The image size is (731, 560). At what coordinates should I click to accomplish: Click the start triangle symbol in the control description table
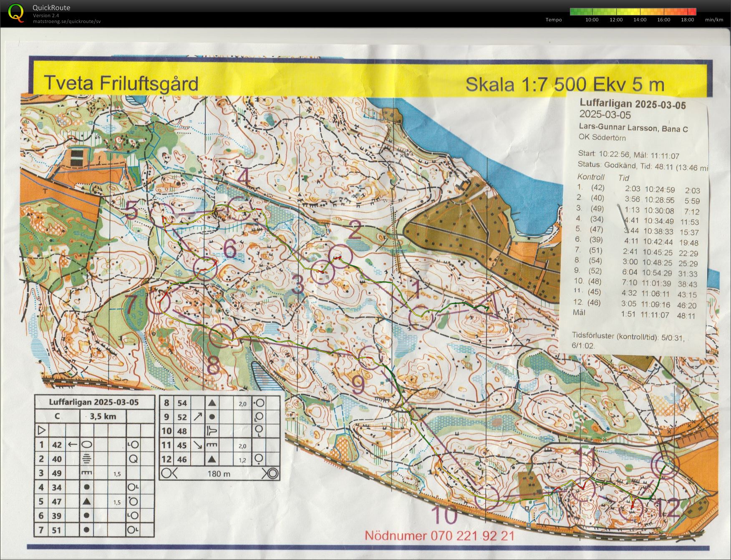pos(41,430)
